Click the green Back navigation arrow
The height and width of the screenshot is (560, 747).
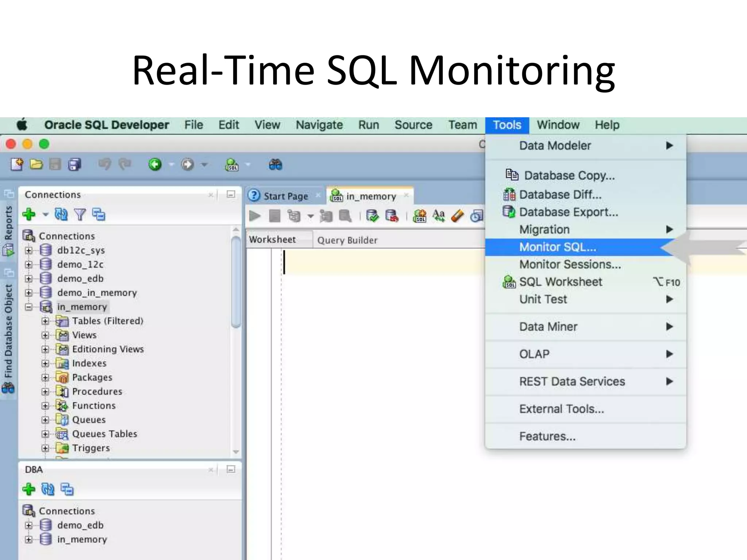pyautogui.click(x=155, y=164)
